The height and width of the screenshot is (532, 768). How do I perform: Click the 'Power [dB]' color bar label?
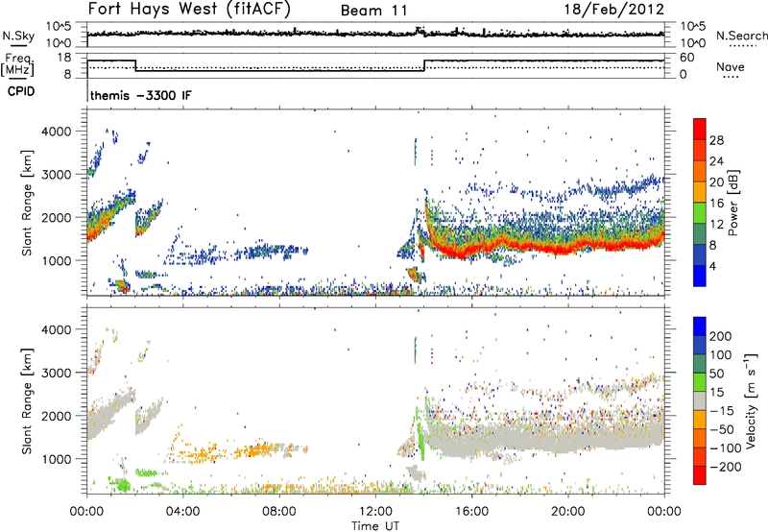tap(733, 203)
